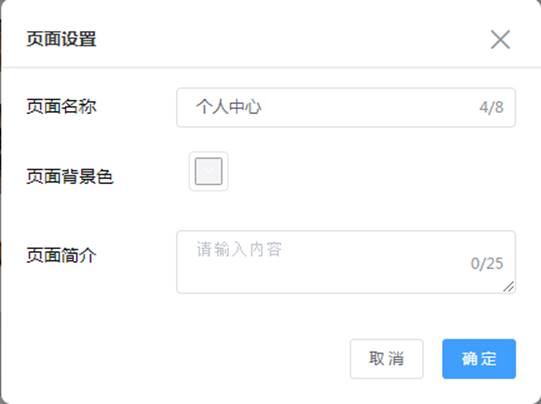Expand the arrow inside the background color swatch

click(x=209, y=171)
